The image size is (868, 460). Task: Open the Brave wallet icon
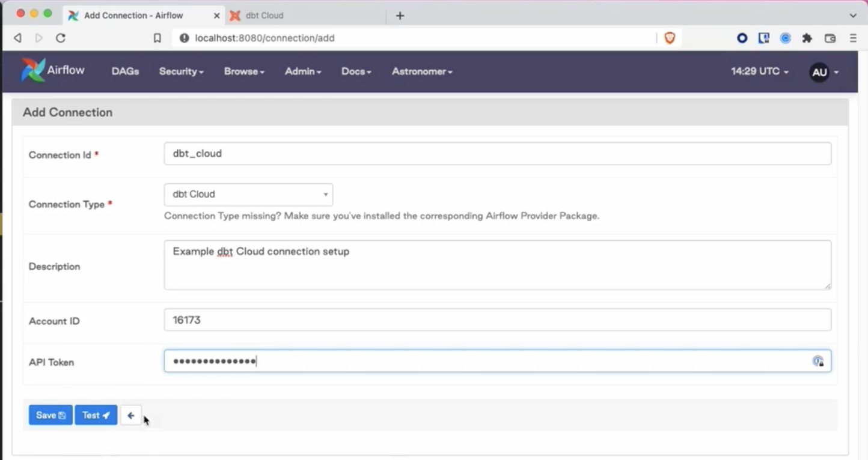830,38
